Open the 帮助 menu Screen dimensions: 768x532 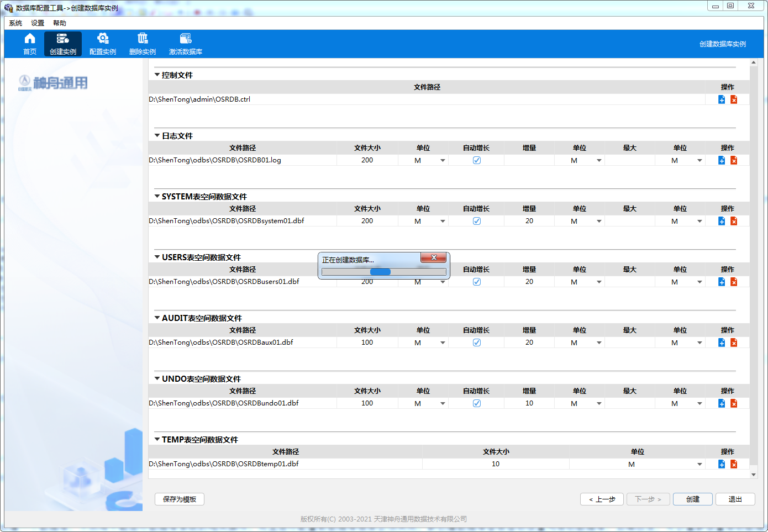pos(60,23)
